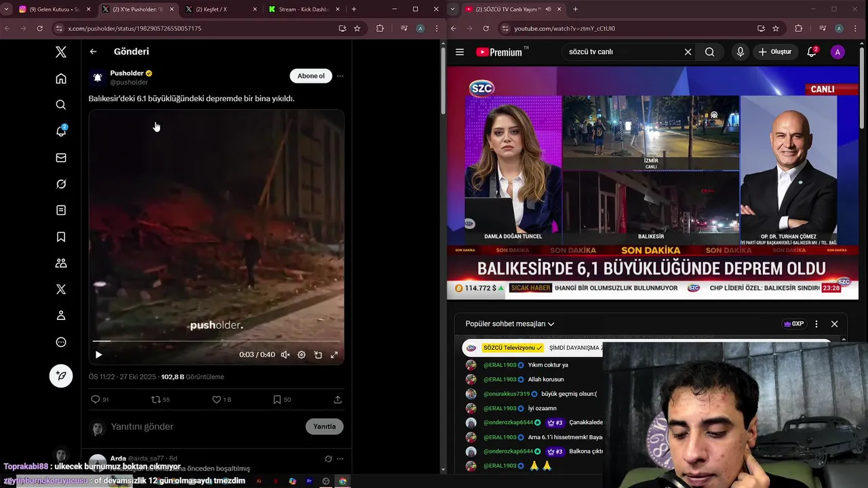Clear YouTube search box text
This screenshot has height=488, width=868.
pos(688,52)
